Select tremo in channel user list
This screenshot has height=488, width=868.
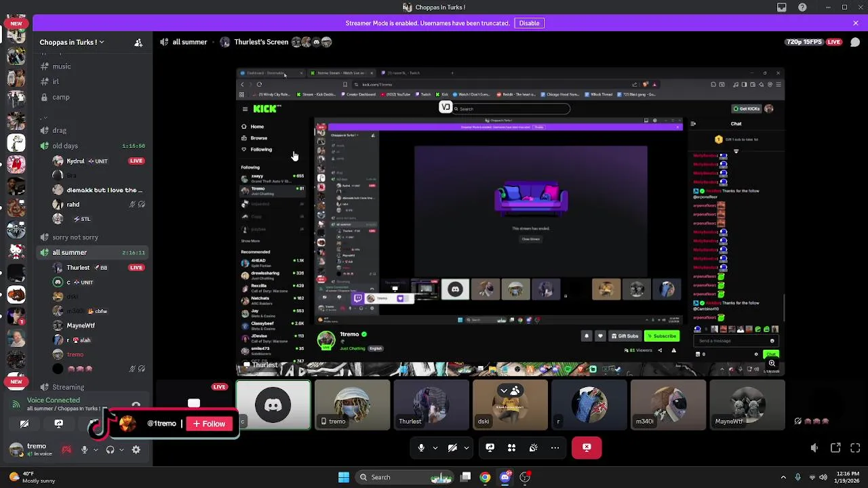point(99,354)
